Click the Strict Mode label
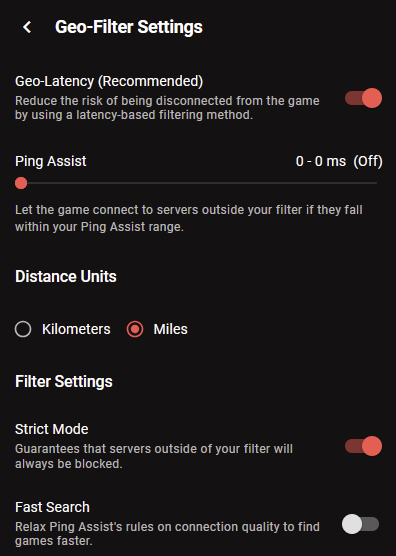396x556 pixels. pyautogui.click(x=51, y=429)
